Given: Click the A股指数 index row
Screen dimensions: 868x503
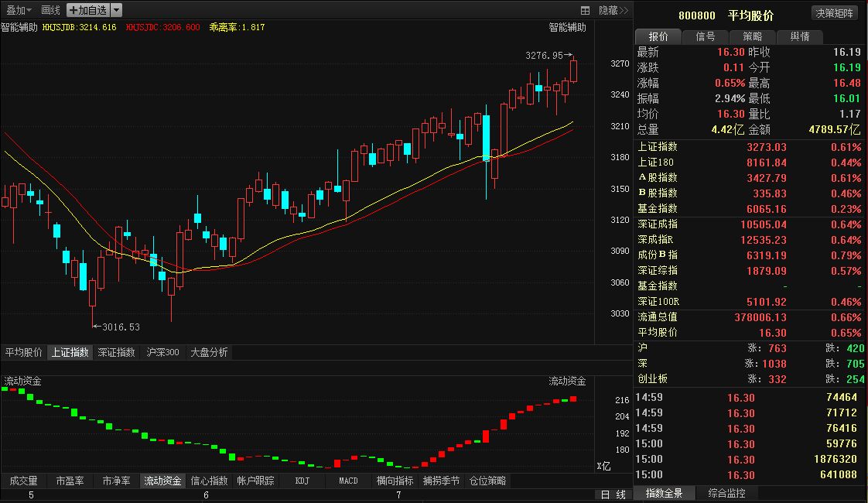Looking at the screenshot, I should [750, 178].
